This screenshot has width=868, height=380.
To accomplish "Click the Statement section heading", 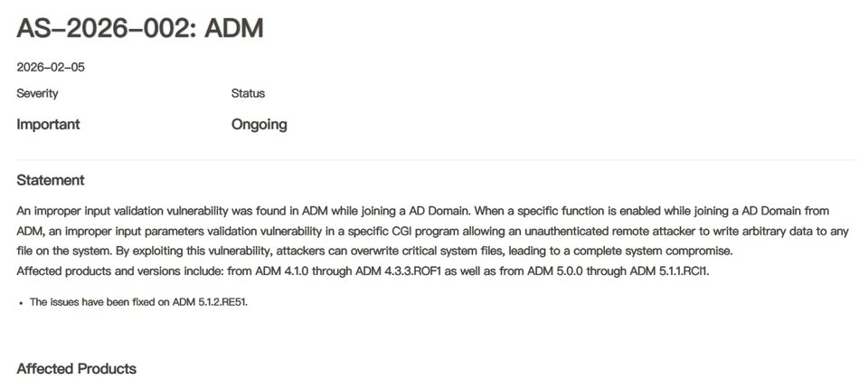I will [51, 180].
